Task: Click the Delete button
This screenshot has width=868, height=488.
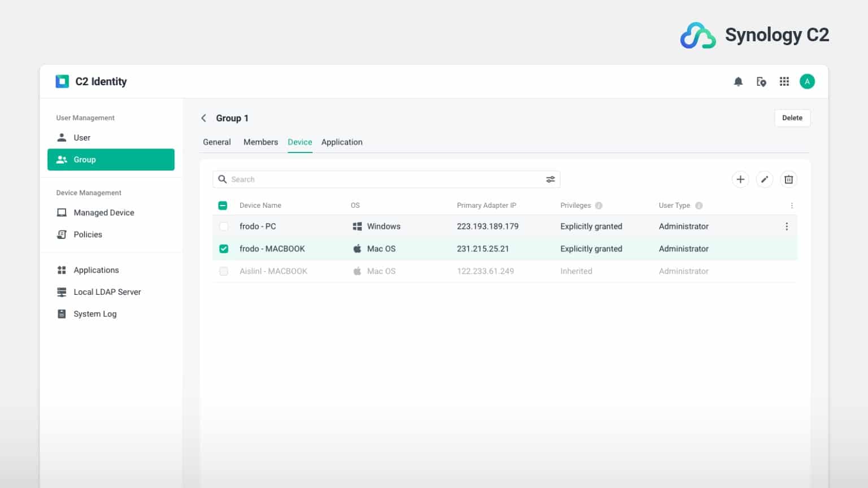Action: pyautogui.click(x=792, y=118)
